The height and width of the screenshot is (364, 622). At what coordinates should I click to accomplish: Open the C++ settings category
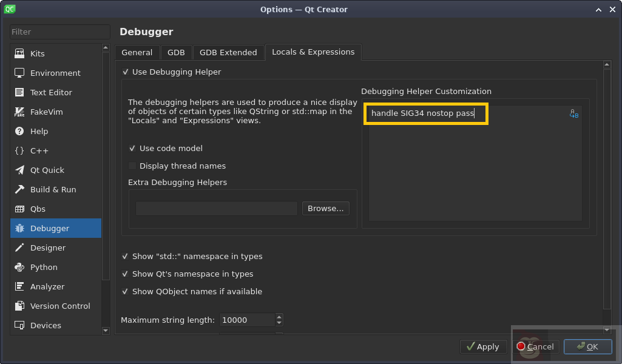click(39, 150)
